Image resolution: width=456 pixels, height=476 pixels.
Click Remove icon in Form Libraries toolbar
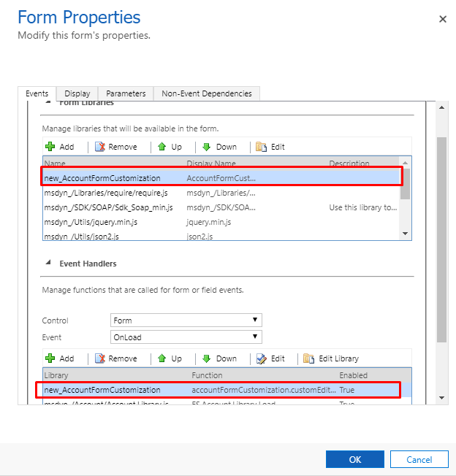tap(100, 147)
